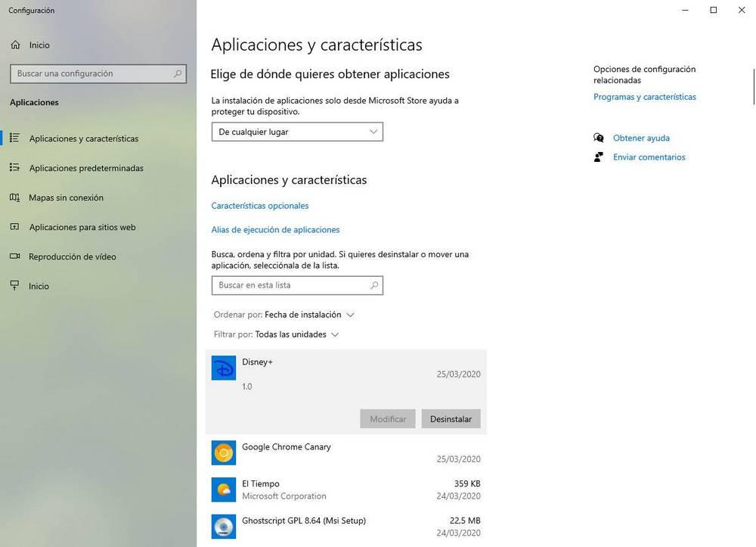
Task: Open Aplicaciones predeterminadas section
Action: (x=86, y=168)
